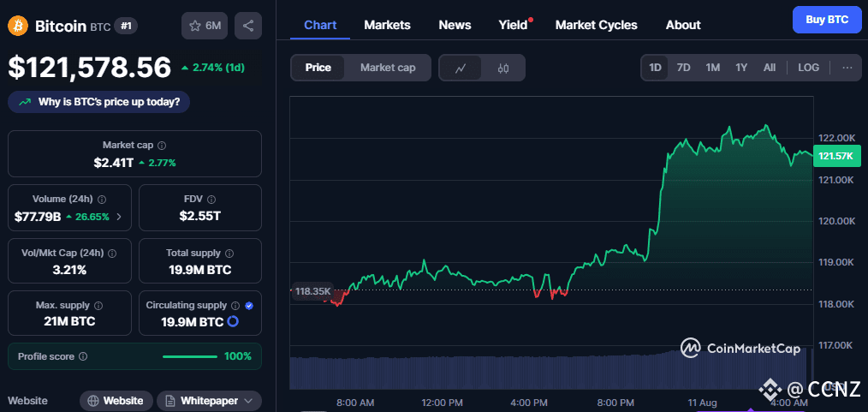Switch to line chart view icon
This screenshot has width=868, height=412.
[x=461, y=69]
